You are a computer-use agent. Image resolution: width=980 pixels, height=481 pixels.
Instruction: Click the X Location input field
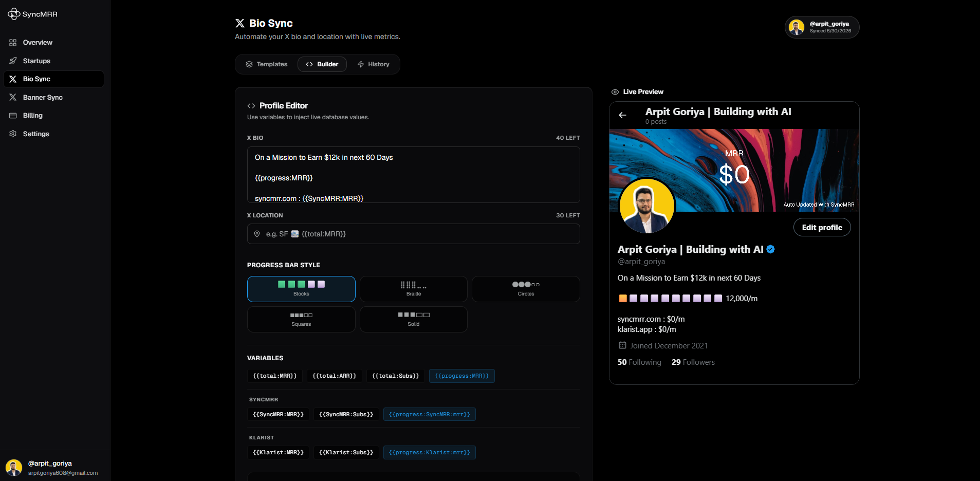(x=414, y=234)
